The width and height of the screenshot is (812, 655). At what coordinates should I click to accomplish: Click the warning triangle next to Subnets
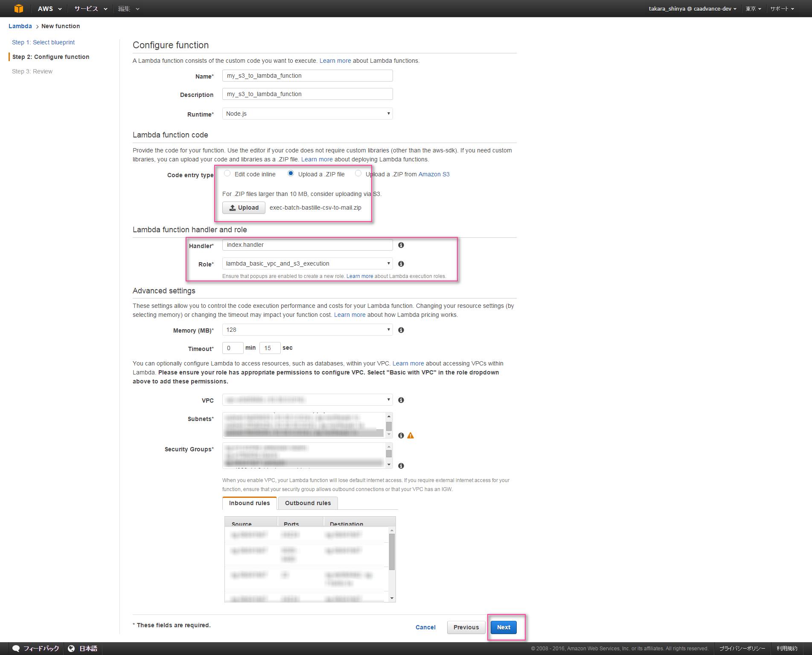(x=410, y=435)
